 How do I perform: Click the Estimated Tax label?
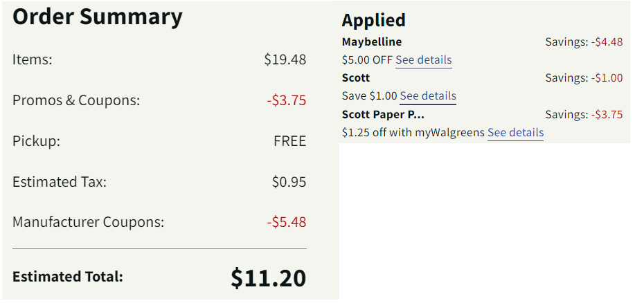pos(60,183)
